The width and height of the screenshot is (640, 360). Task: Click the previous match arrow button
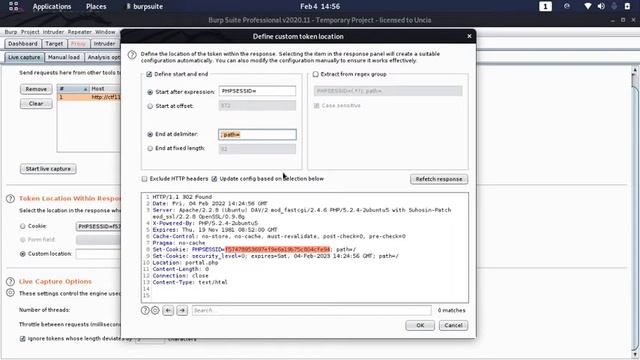(x=168, y=311)
